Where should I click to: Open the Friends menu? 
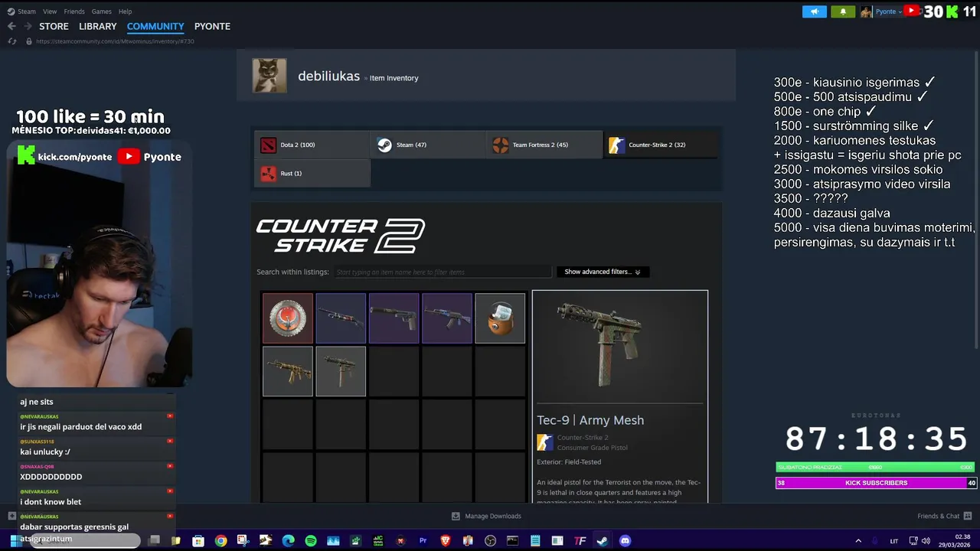74,11
